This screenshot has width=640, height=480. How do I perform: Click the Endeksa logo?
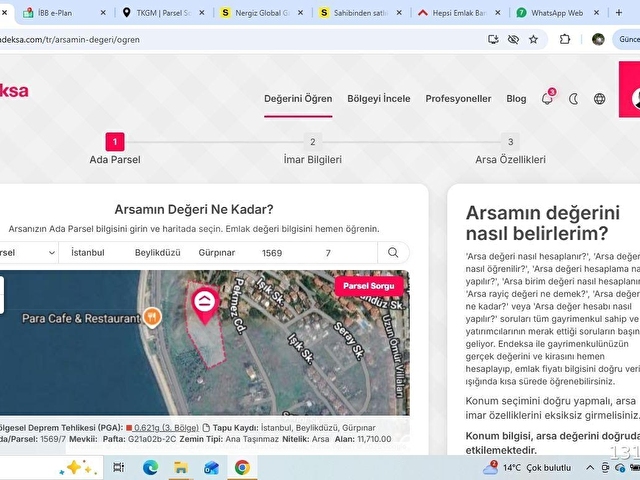14,91
